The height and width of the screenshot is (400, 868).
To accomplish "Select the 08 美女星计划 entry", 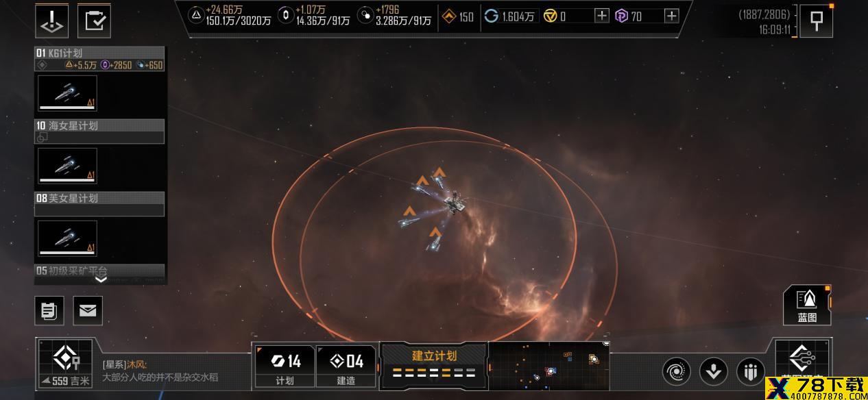I will pos(99,204).
